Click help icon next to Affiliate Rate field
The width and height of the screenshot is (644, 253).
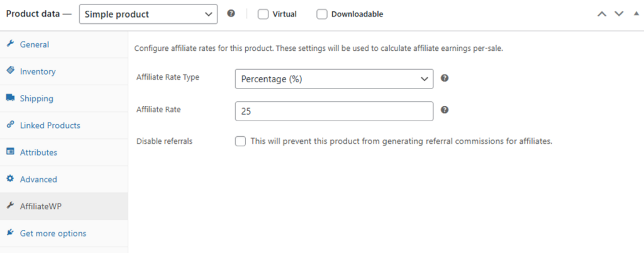[445, 110]
